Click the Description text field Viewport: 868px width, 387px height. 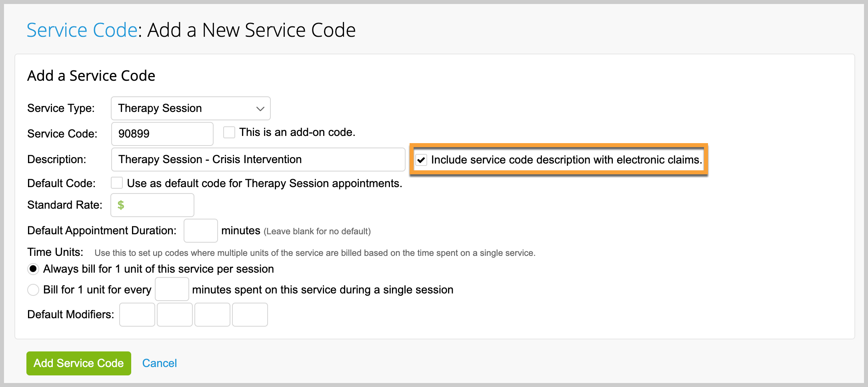[x=258, y=160]
